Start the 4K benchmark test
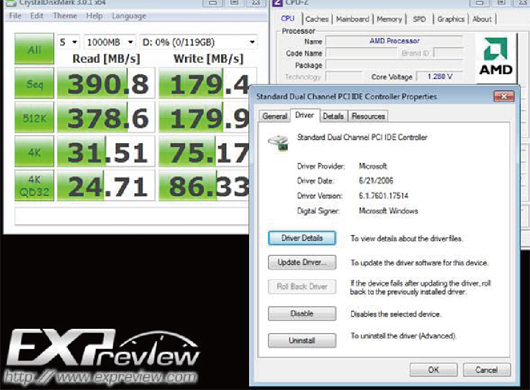 [x=34, y=152]
